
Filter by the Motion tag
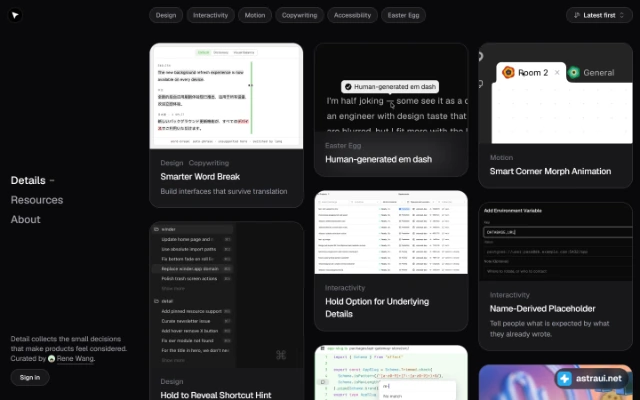pyautogui.click(x=255, y=16)
